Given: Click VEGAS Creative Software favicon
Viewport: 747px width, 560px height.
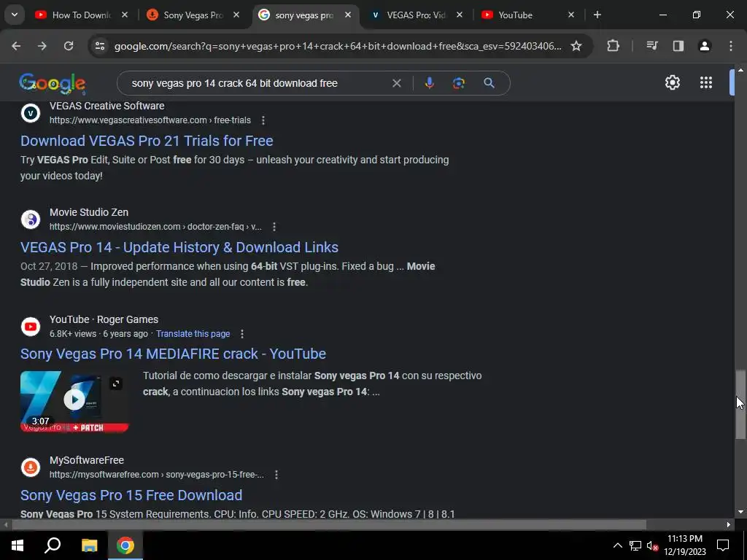Looking at the screenshot, I should pos(31,113).
